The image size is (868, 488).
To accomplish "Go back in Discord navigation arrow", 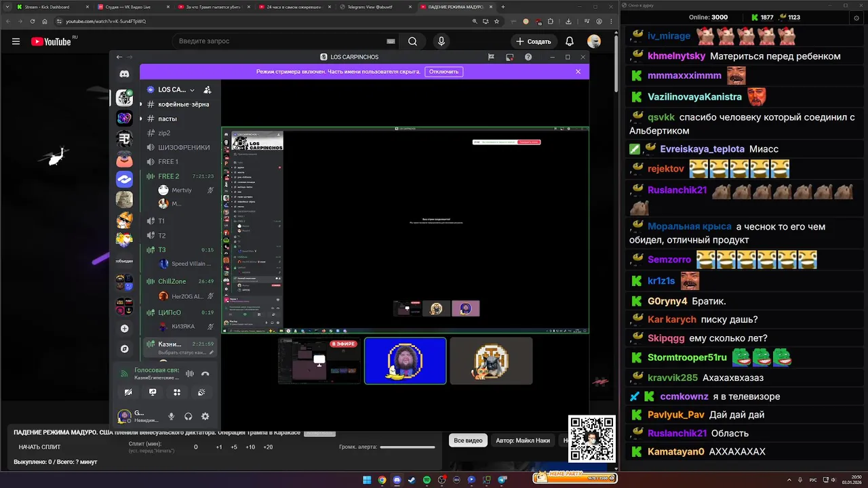I will click(119, 57).
